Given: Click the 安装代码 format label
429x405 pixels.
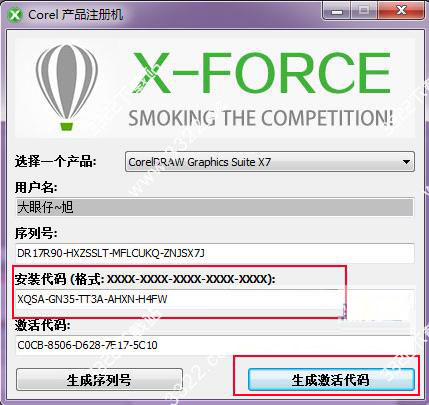Looking at the screenshot, I should point(145,279).
